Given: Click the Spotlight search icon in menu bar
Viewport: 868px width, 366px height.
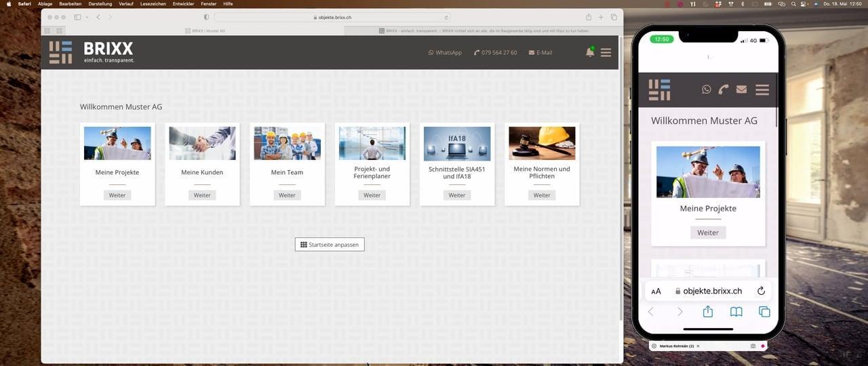Looking at the screenshot, I should tap(792, 3).
